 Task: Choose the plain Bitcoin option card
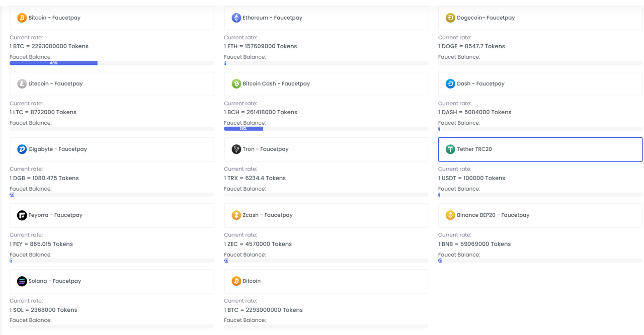click(x=326, y=281)
